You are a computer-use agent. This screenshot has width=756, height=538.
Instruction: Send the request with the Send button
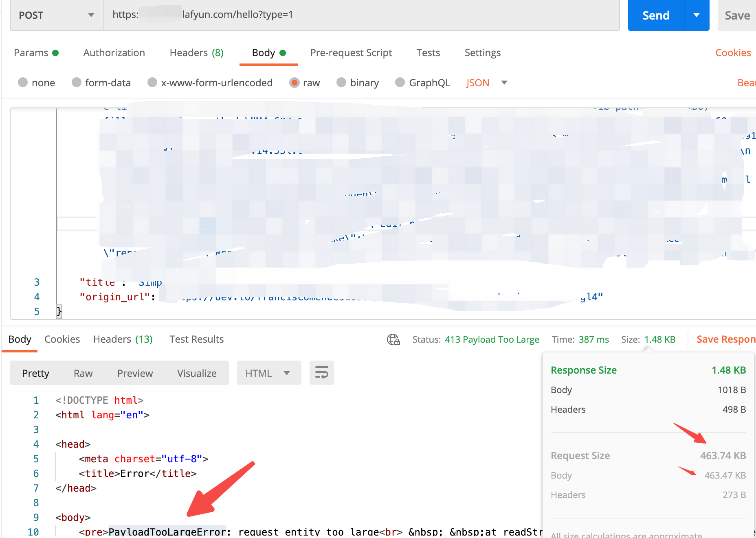point(656,15)
